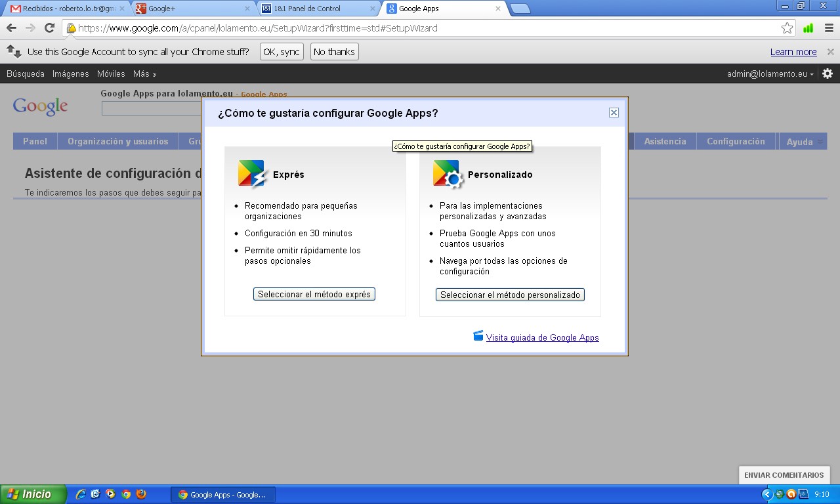
Task: Follow the Learn more link
Action: (x=793, y=52)
